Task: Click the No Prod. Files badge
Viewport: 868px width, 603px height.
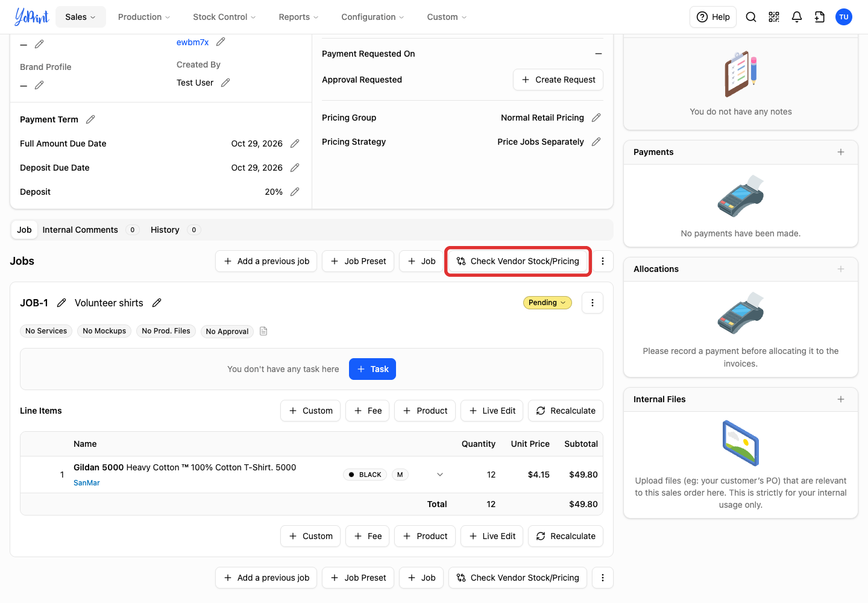Action: 166,331
